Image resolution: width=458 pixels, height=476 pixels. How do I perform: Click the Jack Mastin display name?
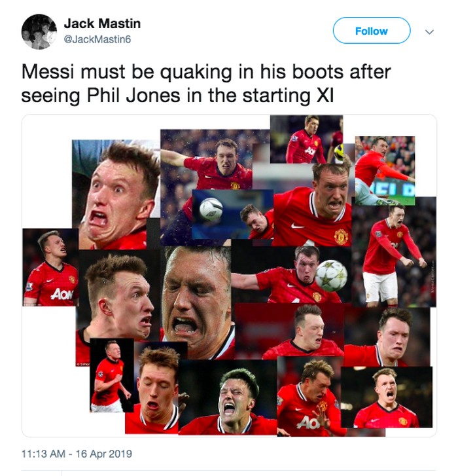(x=102, y=24)
